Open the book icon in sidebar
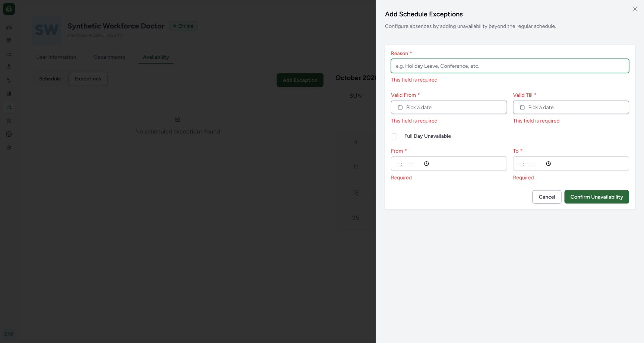This screenshot has width=644, height=343. (x=9, y=94)
